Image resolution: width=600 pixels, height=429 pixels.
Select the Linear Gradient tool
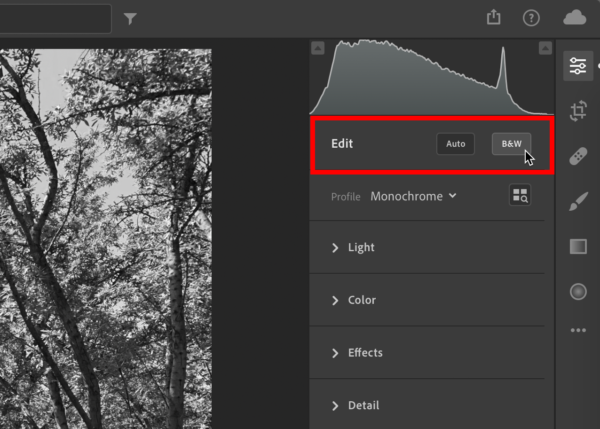tap(578, 246)
